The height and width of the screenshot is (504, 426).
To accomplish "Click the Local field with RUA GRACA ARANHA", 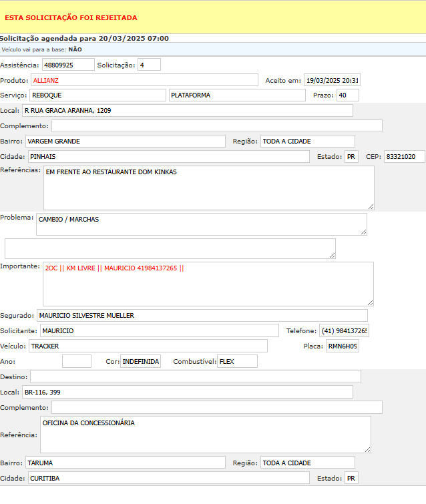I will click(x=187, y=110).
